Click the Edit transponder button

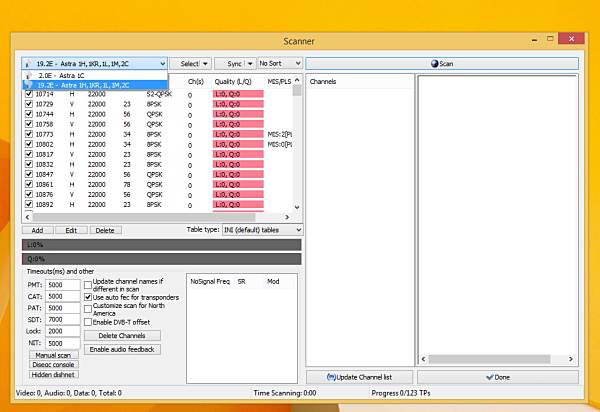pyautogui.click(x=71, y=230)
